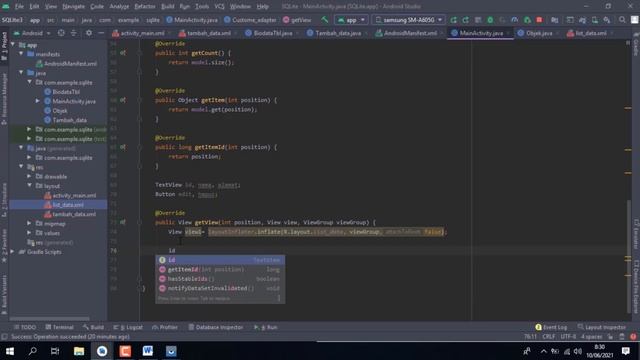The image size is (640, 360).
Task: Open the Database Inspector tool window
Action: (x=216, y=327)
